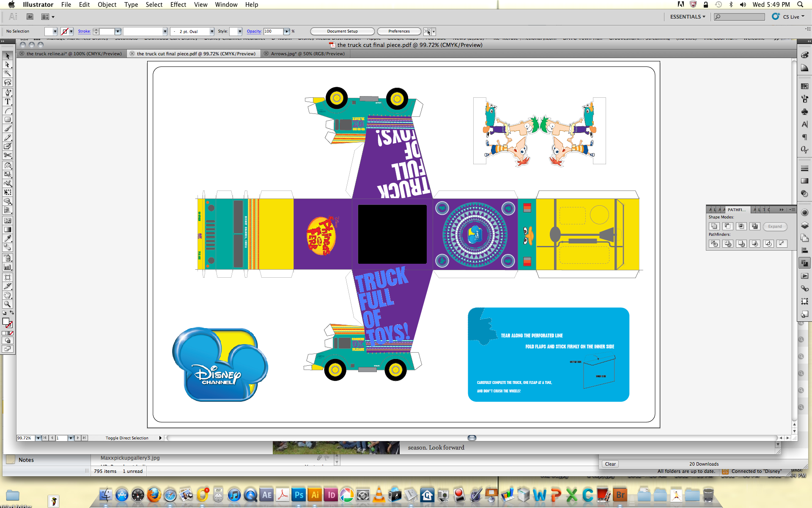Click the Opacity link label
The height and width of the screenshot is (508, 812).
[x=254, y=31]
